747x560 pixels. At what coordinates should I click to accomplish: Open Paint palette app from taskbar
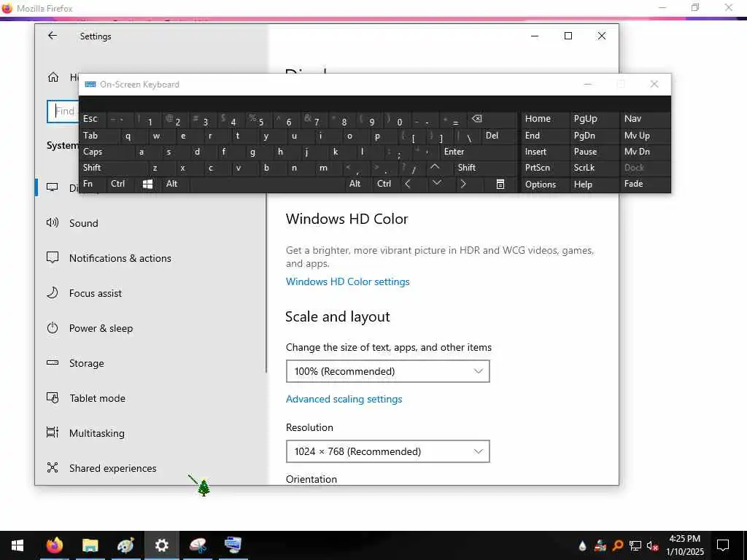(x=125, y=545)
